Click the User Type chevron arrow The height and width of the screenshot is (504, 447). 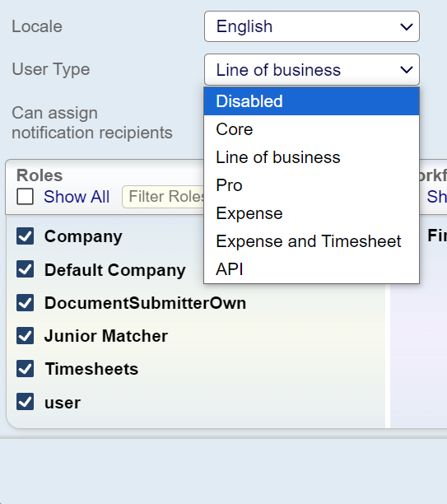pos(407,70)
